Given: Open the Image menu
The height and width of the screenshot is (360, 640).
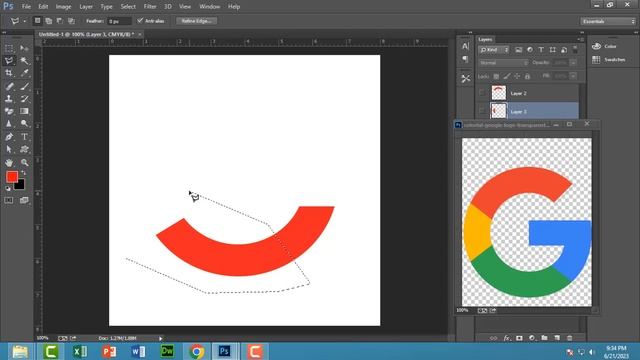Looking at the screenshot, I should [x=63, y=7].
